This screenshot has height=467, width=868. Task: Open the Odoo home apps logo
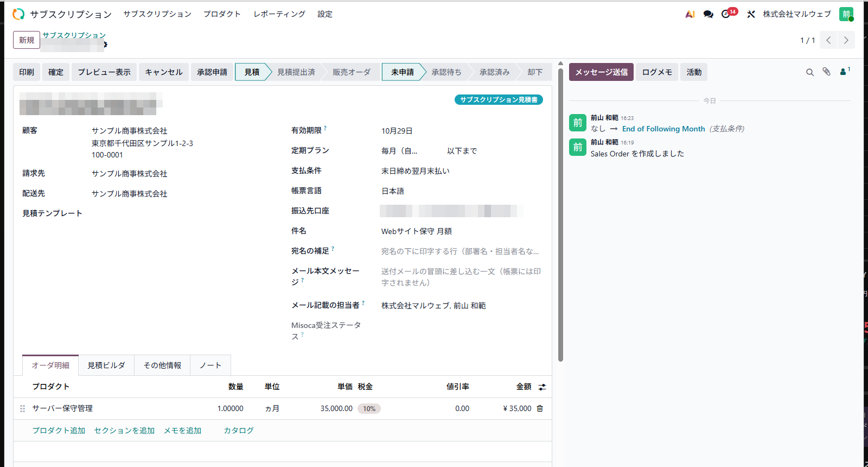[18, 14]
